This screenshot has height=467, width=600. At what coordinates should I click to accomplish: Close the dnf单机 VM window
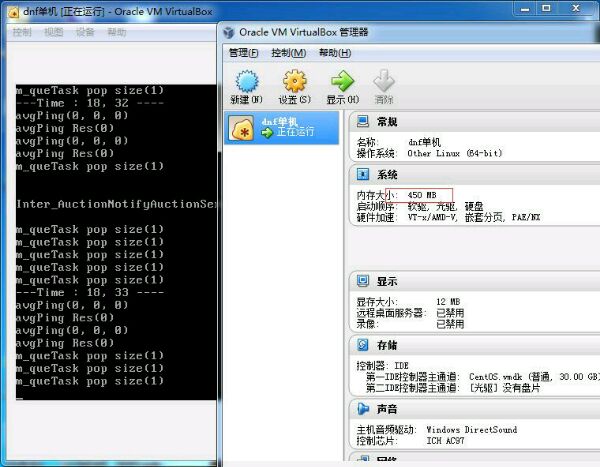coord(576,8)
